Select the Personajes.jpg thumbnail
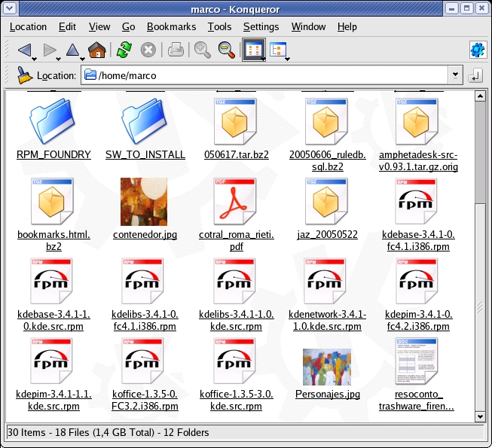The image size is (492, 448). pos(327,367)
